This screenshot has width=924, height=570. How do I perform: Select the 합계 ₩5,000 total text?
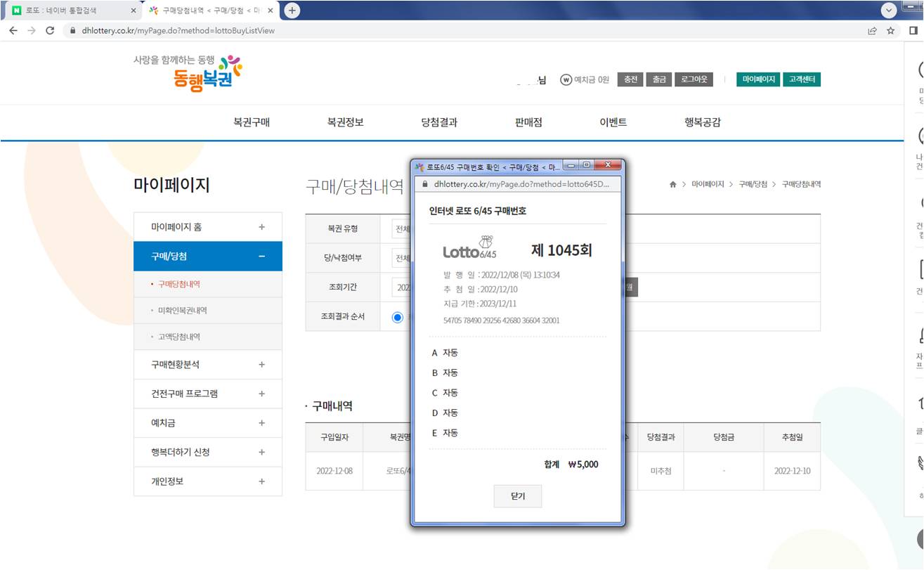click(x=571, y=465)
